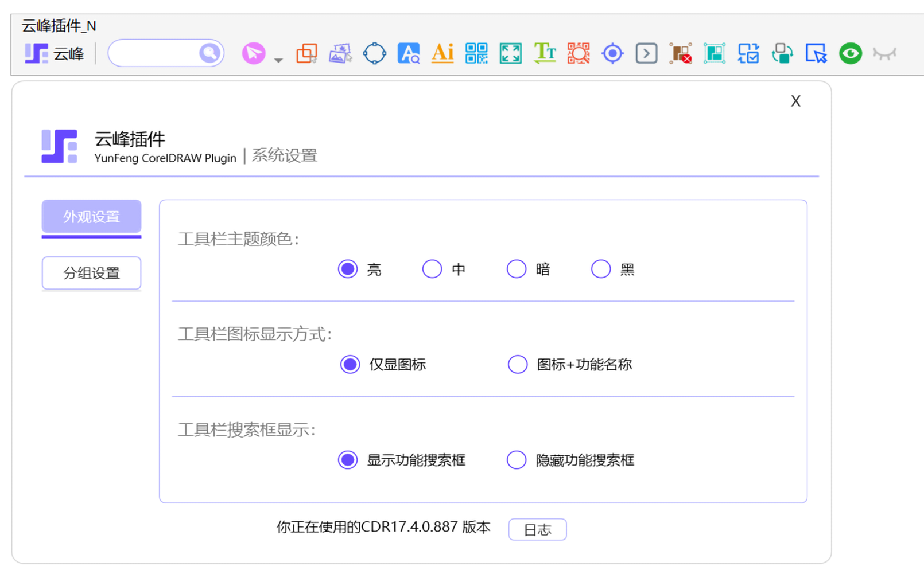Click the 日志 button

(537, 529)
